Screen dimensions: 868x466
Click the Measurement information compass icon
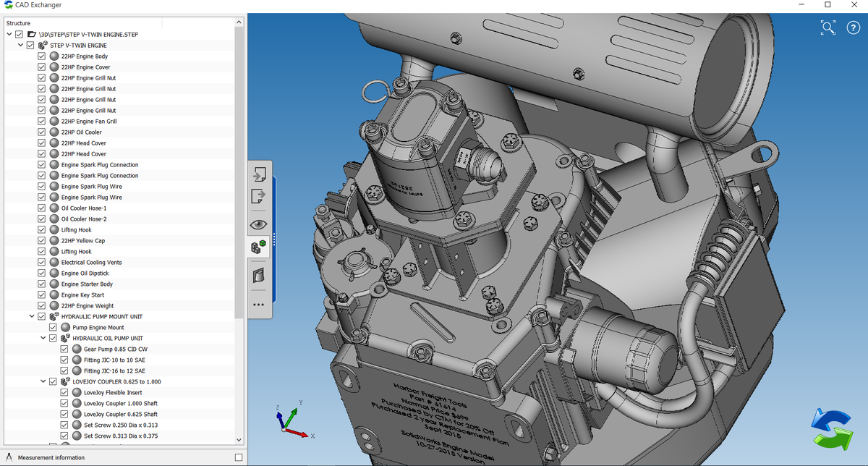(x=9, y=457)
